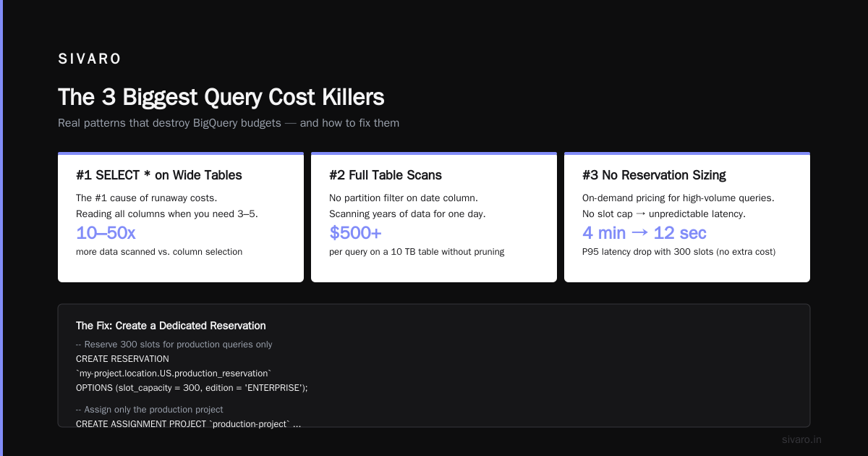This screenshot has height=456, width=868.
Task: Click the 'CREATE RESERVATION' code line
Action: (x=122, y=359)
